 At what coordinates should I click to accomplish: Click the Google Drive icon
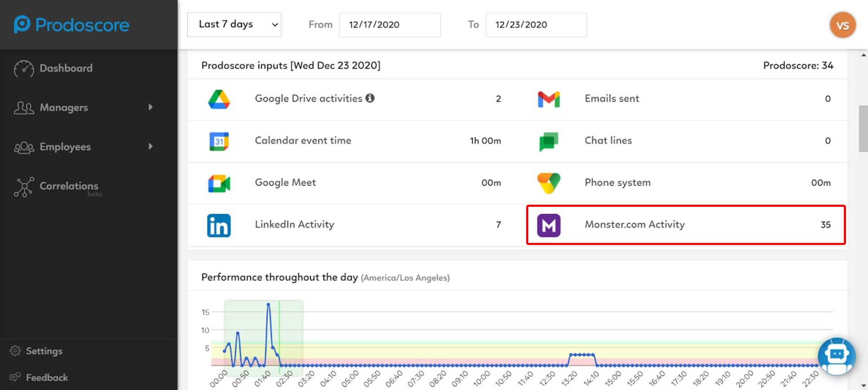tap(219, 99)
